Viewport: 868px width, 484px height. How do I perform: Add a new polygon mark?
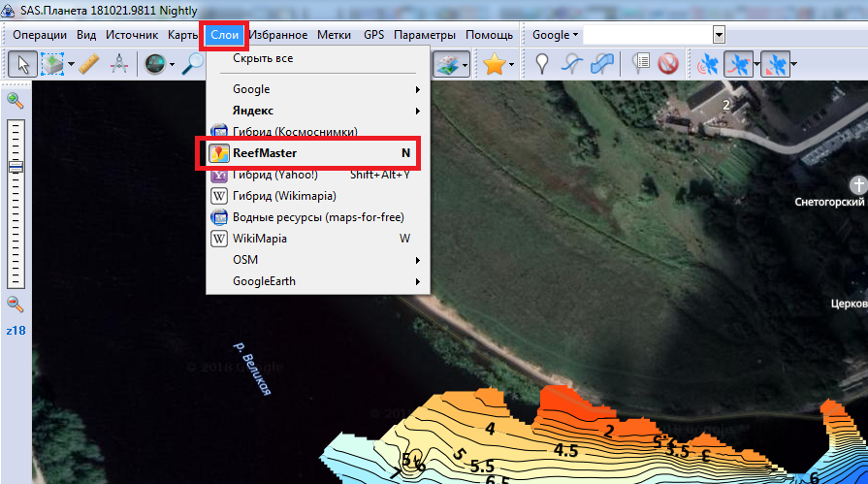pyautogui.click(x=602, y=65)
